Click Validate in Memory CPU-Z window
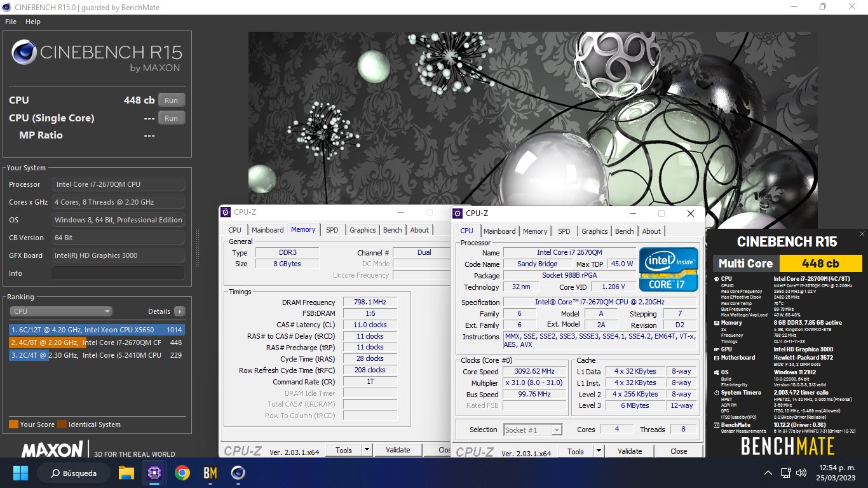868x488 pixels. 398,450
